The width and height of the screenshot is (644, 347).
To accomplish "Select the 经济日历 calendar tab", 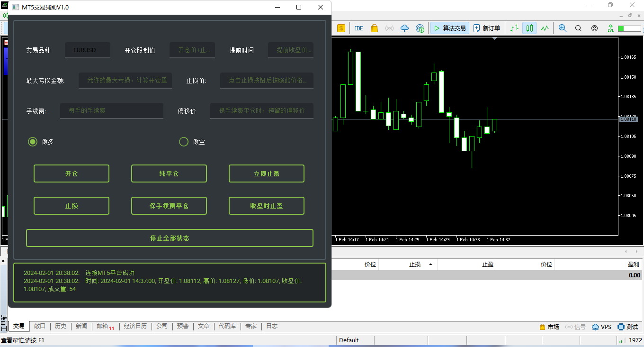I will pos(135,326).
